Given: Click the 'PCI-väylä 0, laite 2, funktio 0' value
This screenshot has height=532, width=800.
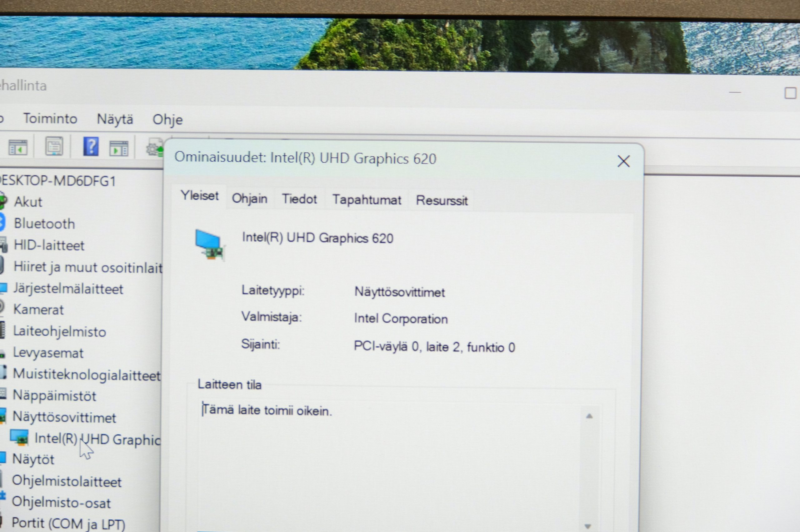Looking at the screenshot, I should pos(434,347).
